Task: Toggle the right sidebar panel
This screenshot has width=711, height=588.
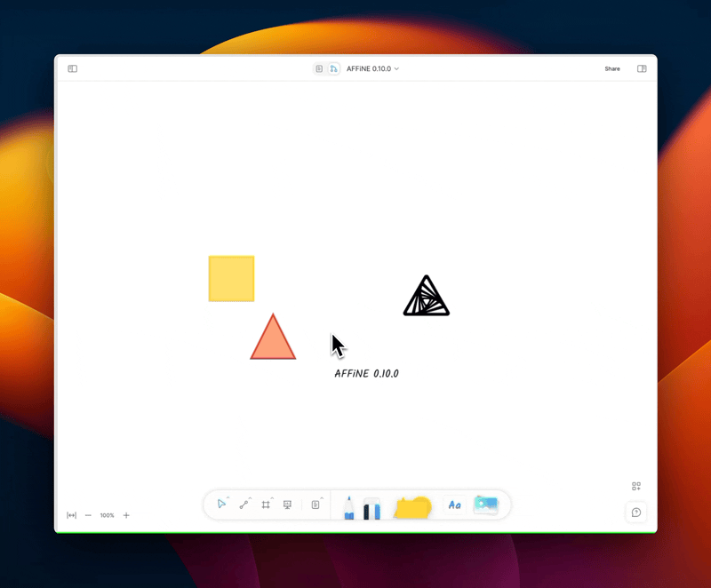Action: tap(642, 69)
